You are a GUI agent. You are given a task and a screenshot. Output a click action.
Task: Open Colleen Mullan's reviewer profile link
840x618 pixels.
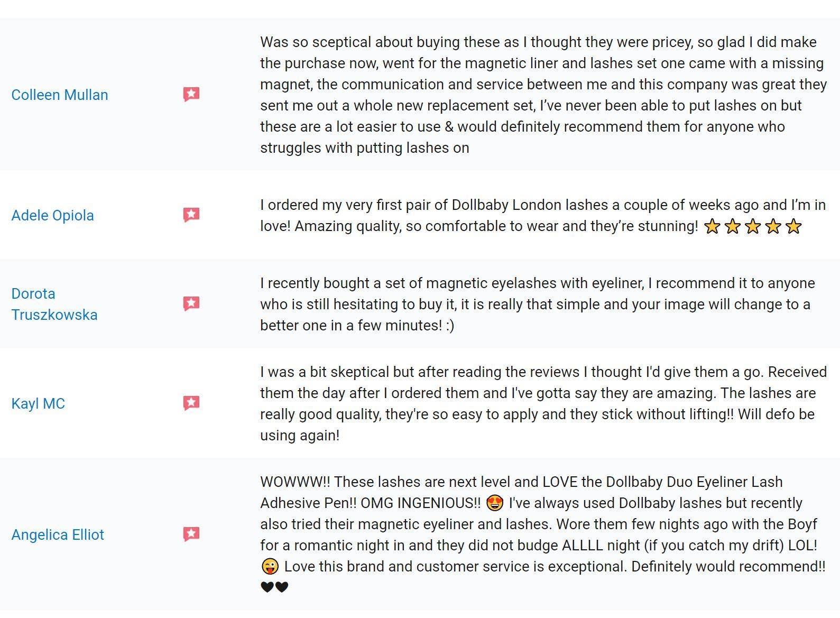point(60,95)
